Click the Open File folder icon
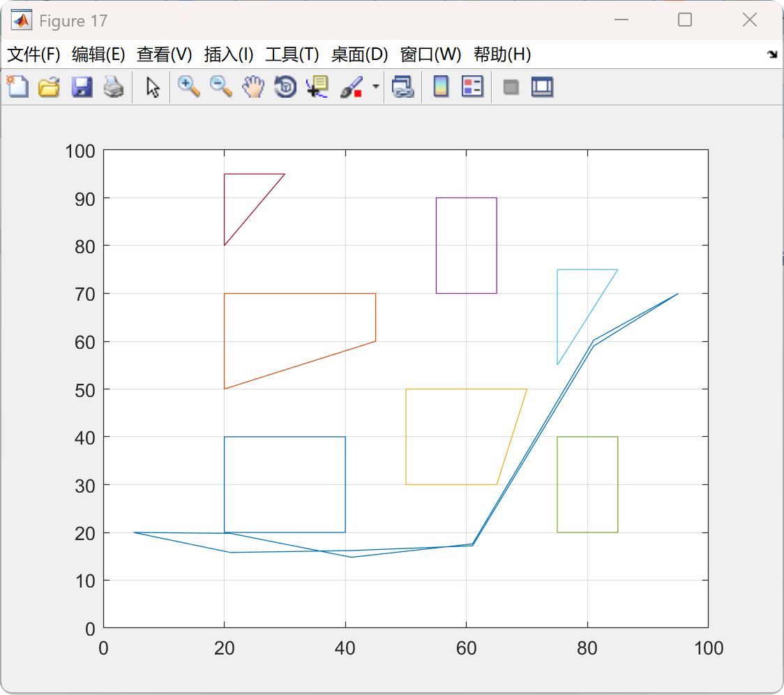Image resolution: width=784 pixels, height=695 pixels. [49, 87]
